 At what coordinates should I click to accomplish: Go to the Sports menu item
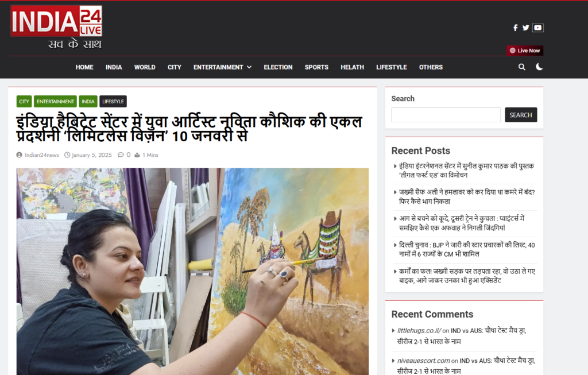(x=316, y=67)
